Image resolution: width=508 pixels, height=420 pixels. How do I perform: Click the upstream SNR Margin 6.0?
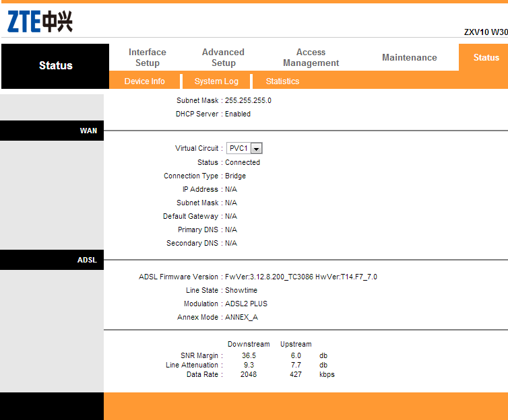point(296,355)
